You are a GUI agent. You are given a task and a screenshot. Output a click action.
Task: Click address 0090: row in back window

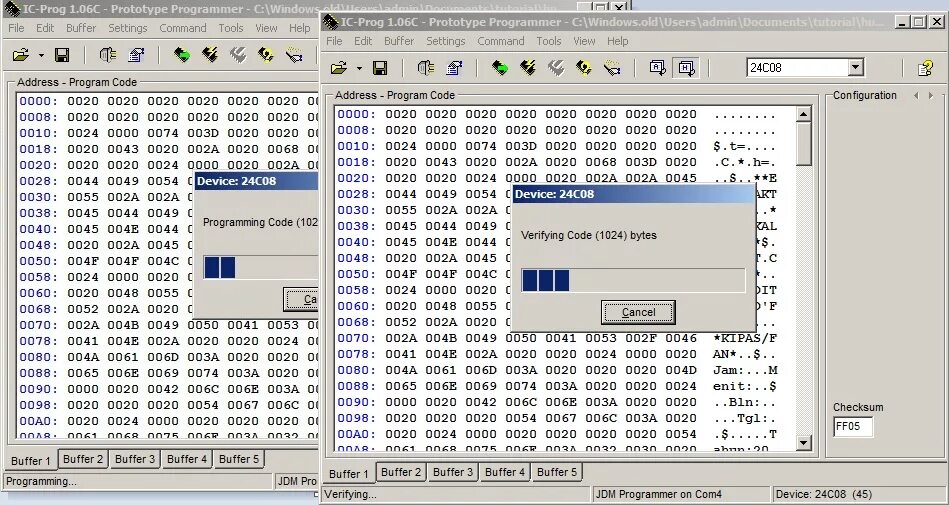click(x=168, y=389)
